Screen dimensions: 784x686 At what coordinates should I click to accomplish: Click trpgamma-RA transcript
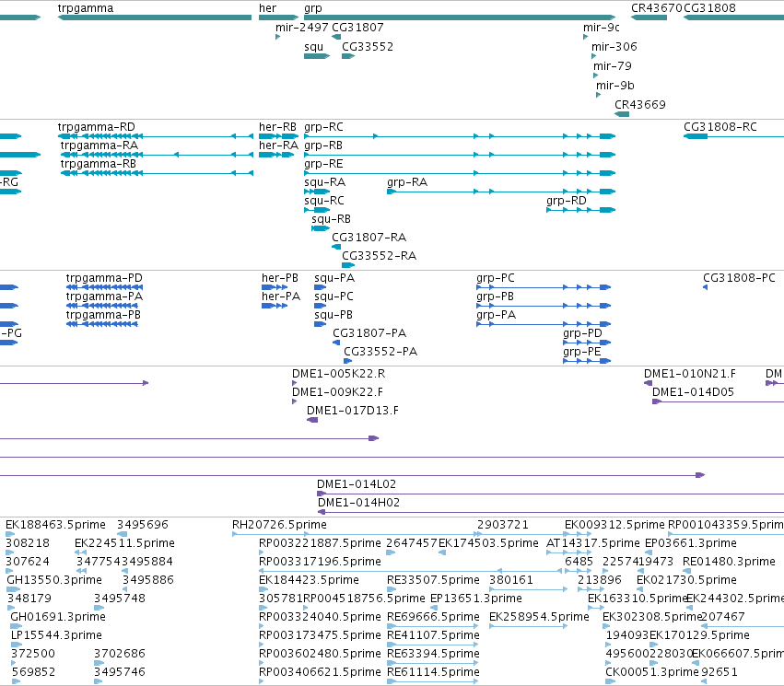157,155
